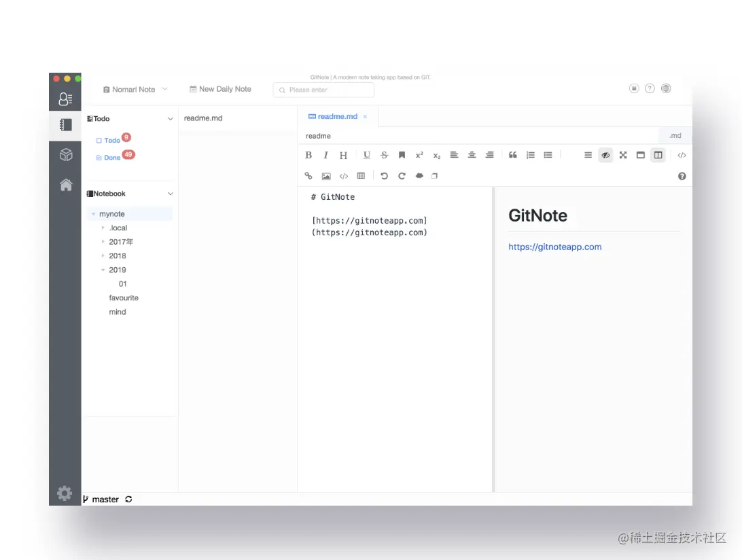Redo the last edit
Screen dimensions: 742x560
tap(402, 176)
